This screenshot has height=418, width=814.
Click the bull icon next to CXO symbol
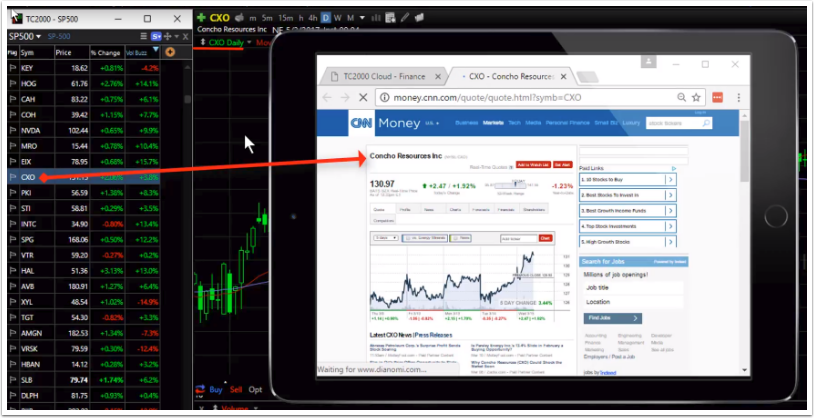point(240,18)
